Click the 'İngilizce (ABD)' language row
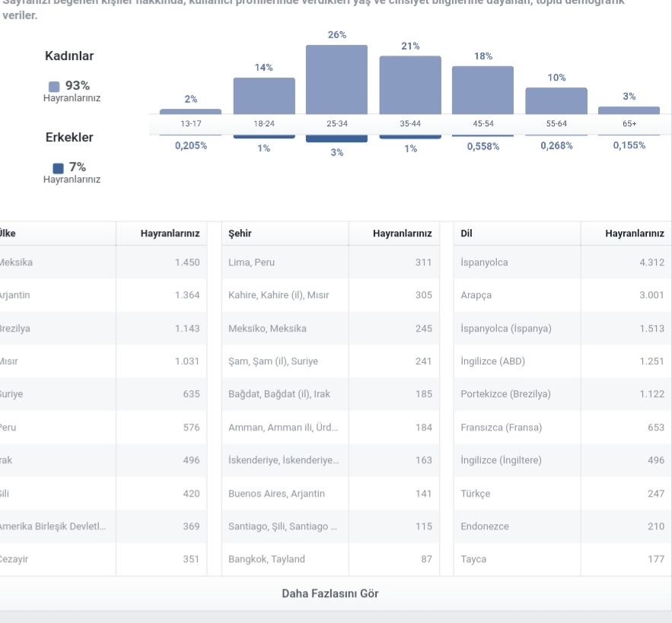 click(x=562, y=361)
